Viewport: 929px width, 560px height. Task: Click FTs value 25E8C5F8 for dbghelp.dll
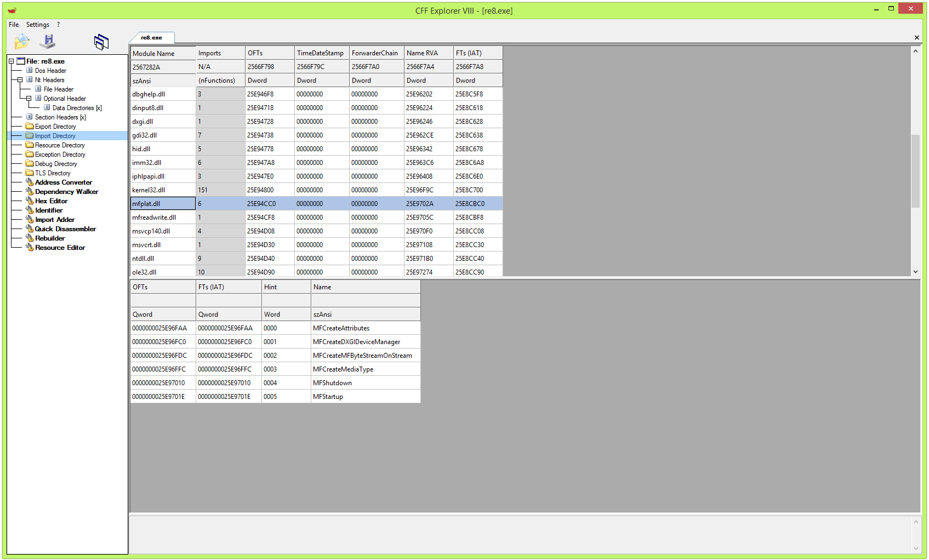coord(469,94)
